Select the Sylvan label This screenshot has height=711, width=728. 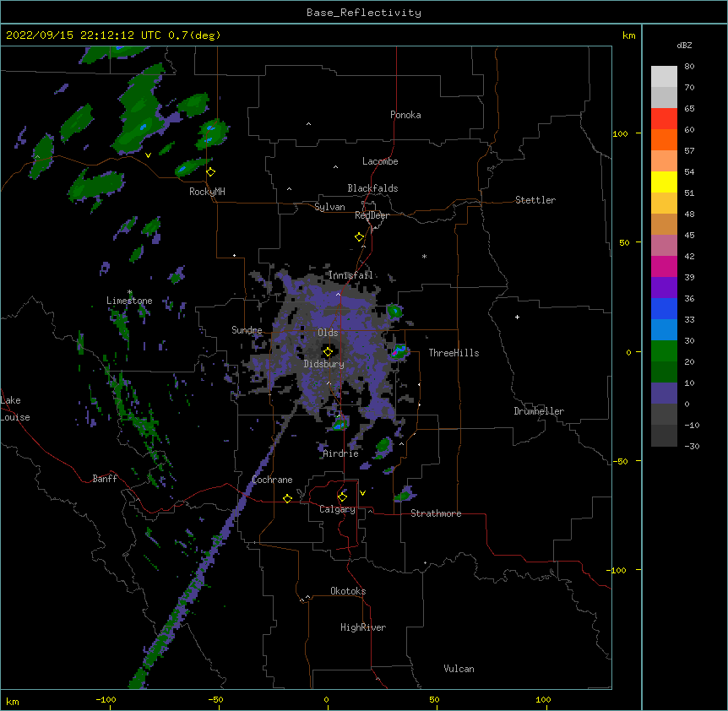[329, 207]
